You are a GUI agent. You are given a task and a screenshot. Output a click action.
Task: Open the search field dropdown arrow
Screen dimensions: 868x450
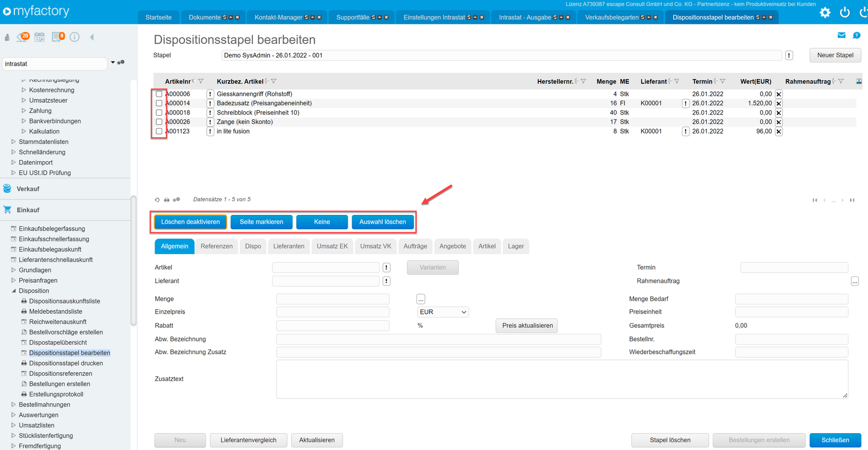click(113, 62)
